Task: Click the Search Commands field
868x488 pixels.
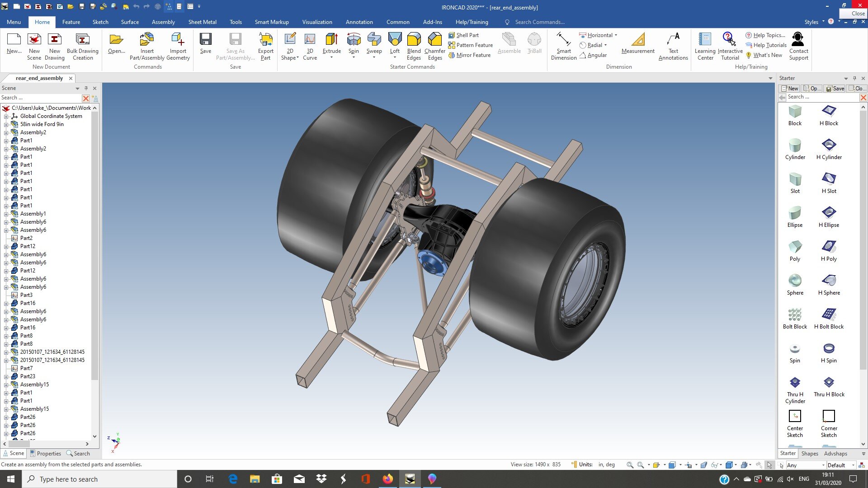Action: tap(539, 22)
